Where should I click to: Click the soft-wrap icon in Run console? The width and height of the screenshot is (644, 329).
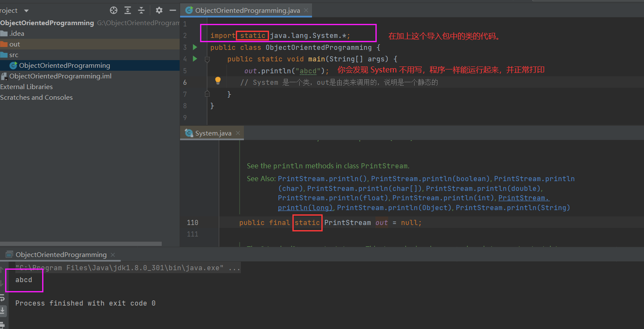pyautogui.click(x=2, y=299)
